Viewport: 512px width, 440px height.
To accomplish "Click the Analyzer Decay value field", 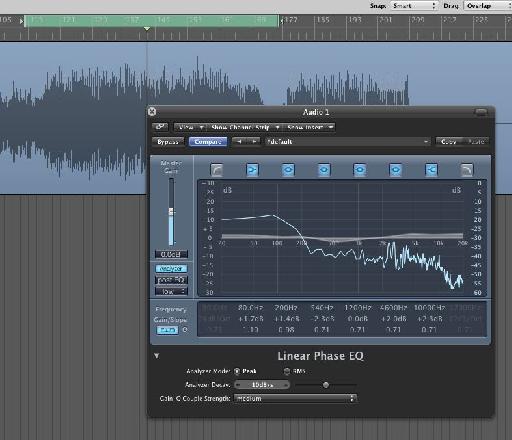I will [262, 385].
